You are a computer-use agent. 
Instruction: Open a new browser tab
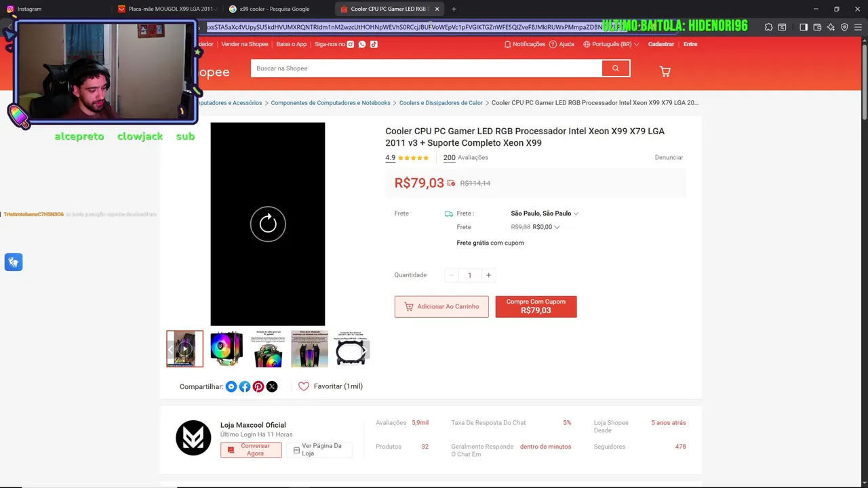(x=454, y=9)
